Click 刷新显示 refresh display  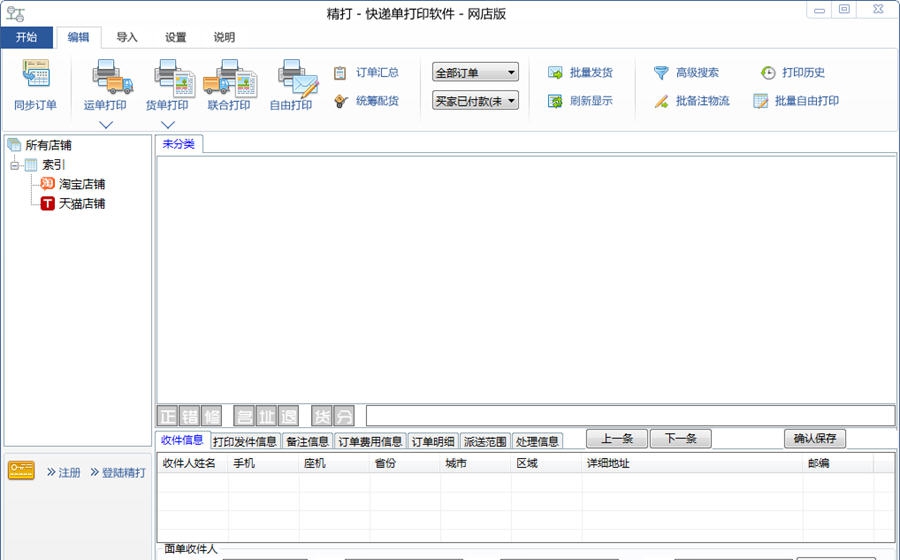coord(580,101)
